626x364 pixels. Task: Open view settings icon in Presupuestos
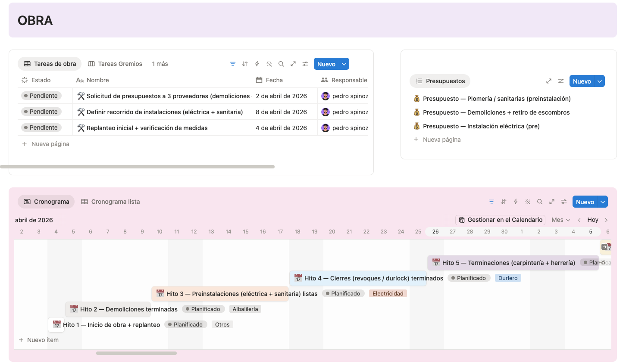tap(561, 81)
